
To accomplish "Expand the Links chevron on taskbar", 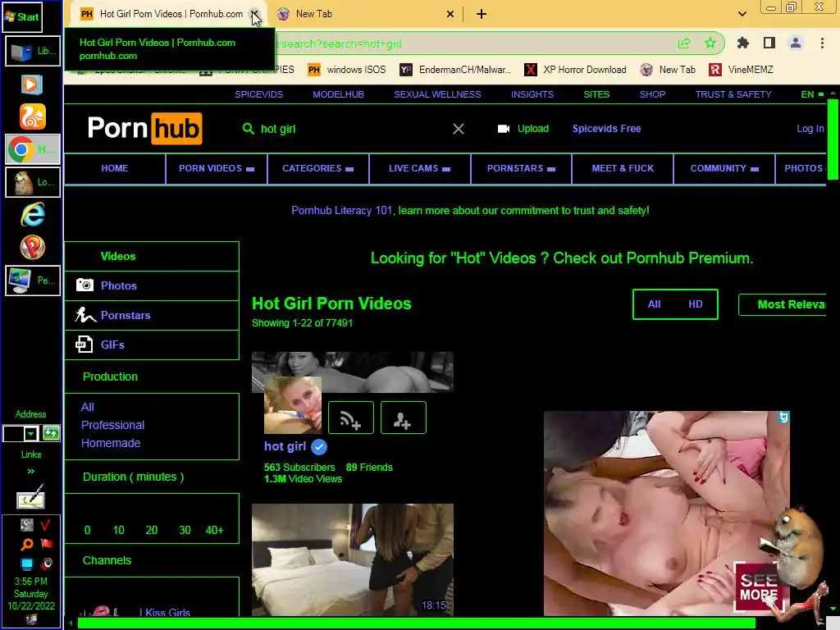I will [x=30, y=471].
